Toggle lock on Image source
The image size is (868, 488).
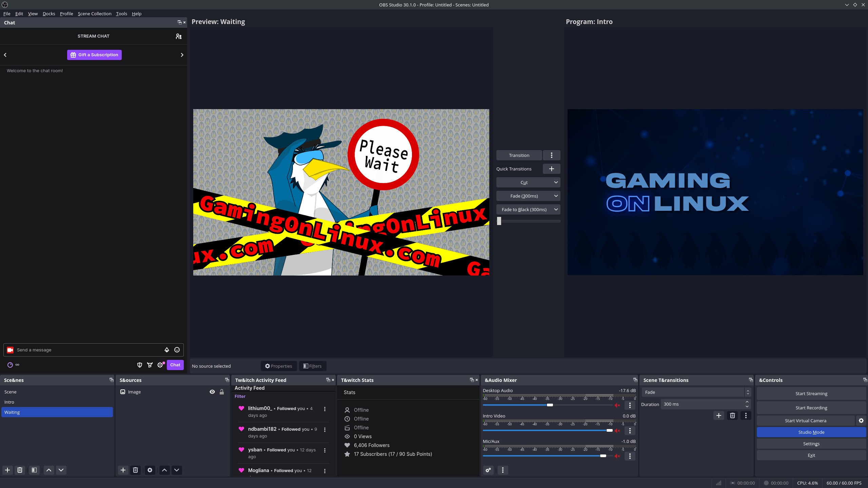[x=222, y=392]
